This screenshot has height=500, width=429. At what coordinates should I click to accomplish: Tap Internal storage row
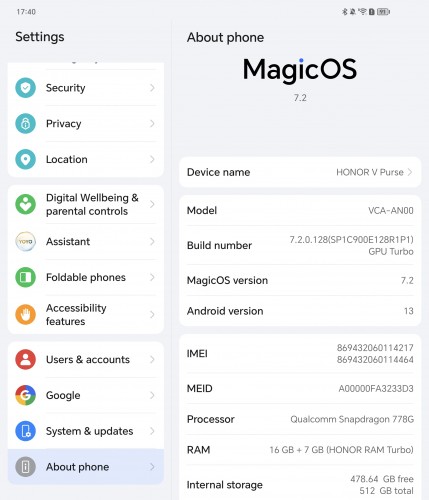[300, 484]
